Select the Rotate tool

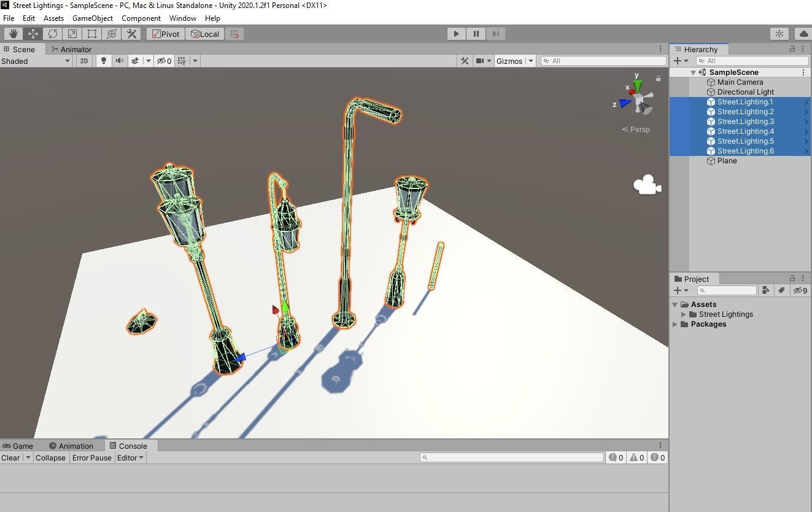pyautogui.click(x=53, y=34)
